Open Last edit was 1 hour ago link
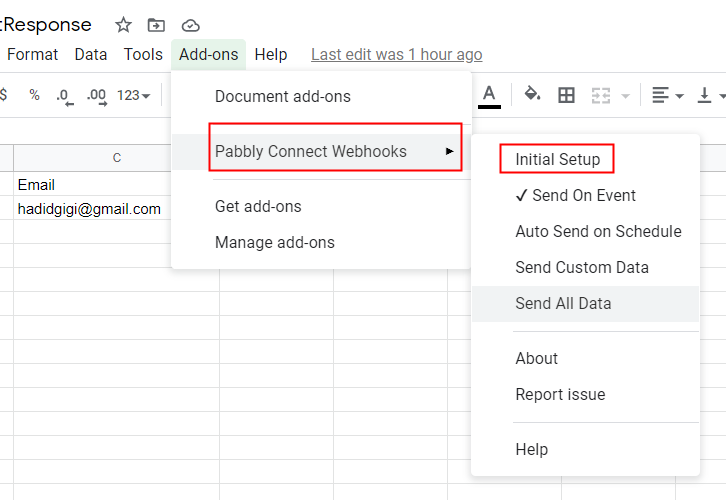 point(397,55)
